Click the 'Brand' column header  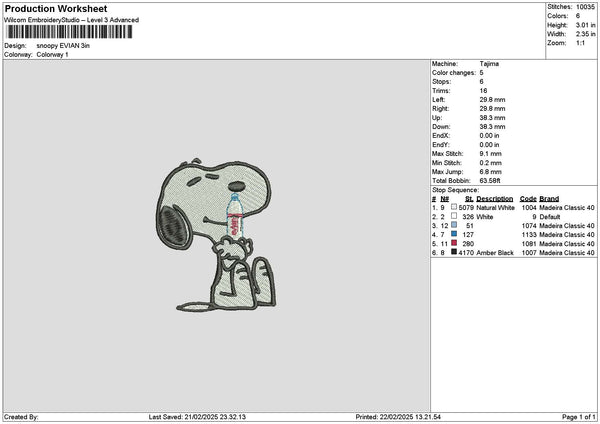coord(549,199)
